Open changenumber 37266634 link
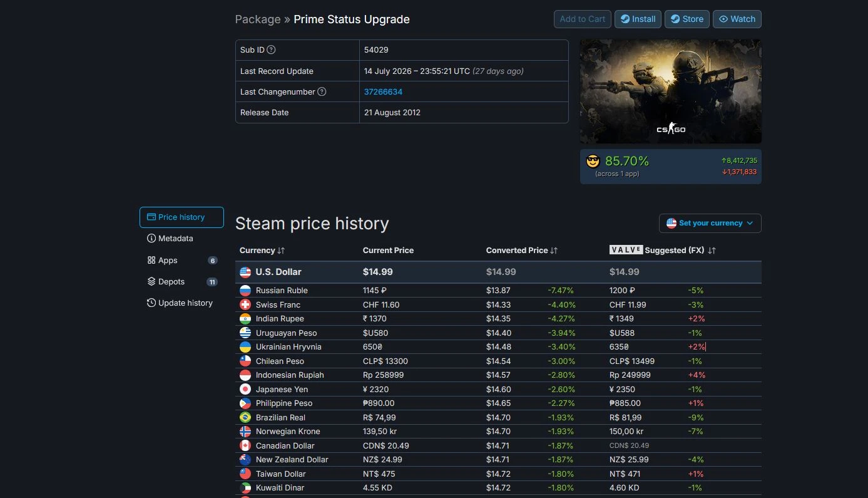Image resolution: width=868 pixels, height=498 pixels. tap(383, 91)
